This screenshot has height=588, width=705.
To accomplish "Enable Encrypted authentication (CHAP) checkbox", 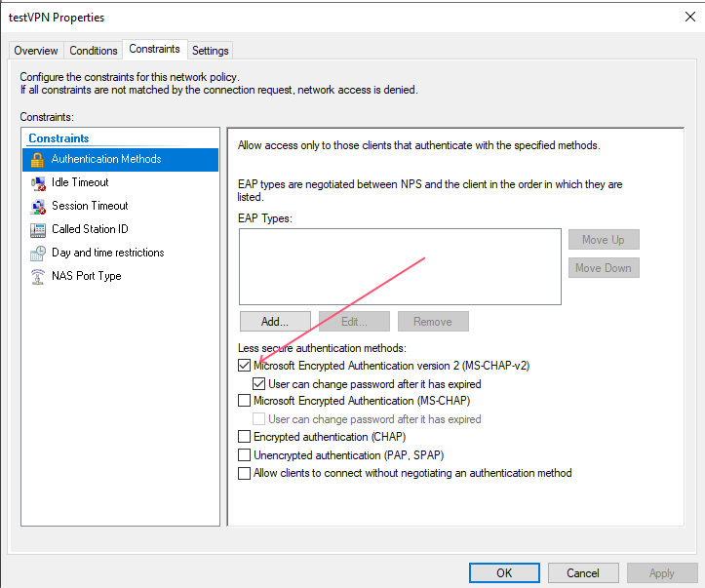I will [x=244, y=437].
